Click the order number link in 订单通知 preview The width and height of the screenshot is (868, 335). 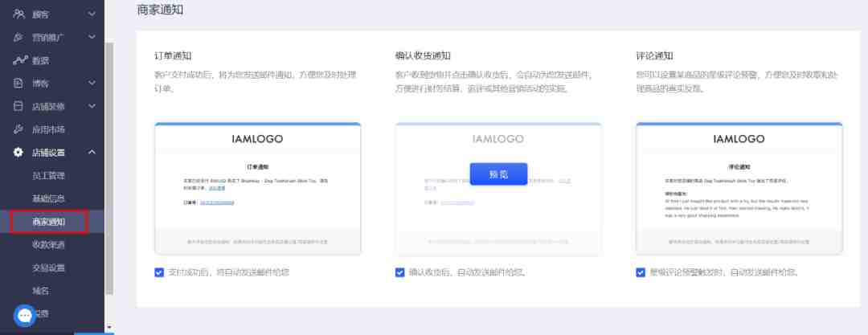[x=217, y=202]
